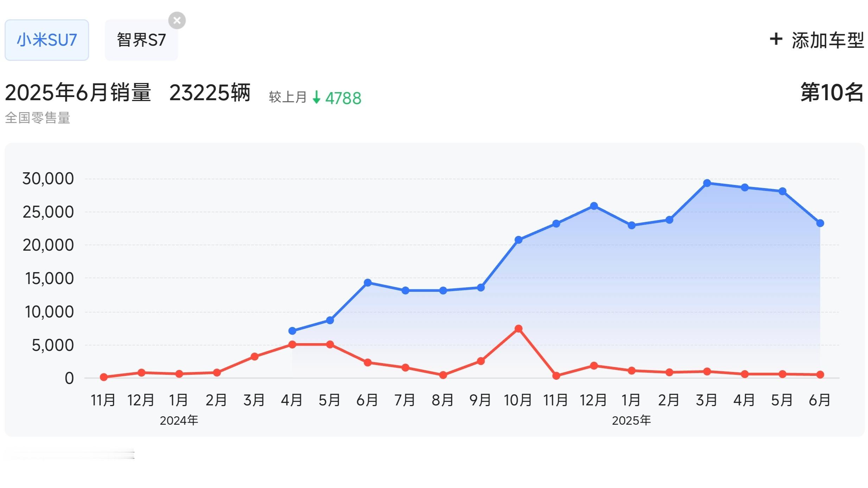Click the plus icon beside 添加车型

point(776,39)
